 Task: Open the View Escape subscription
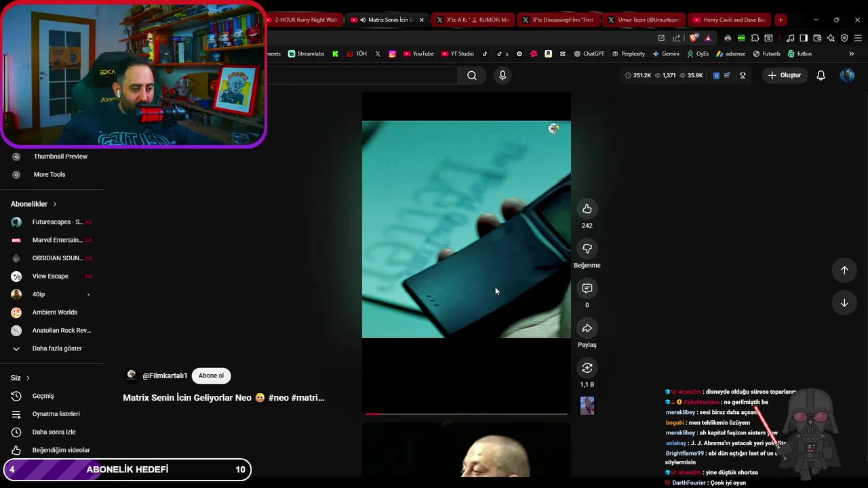[x=53, y=276]
